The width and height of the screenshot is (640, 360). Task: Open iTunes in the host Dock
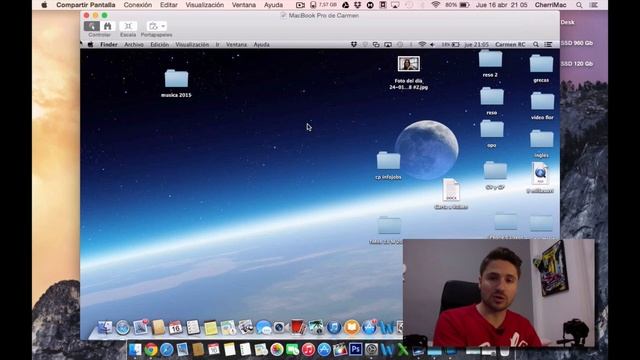tap(308, 350)
